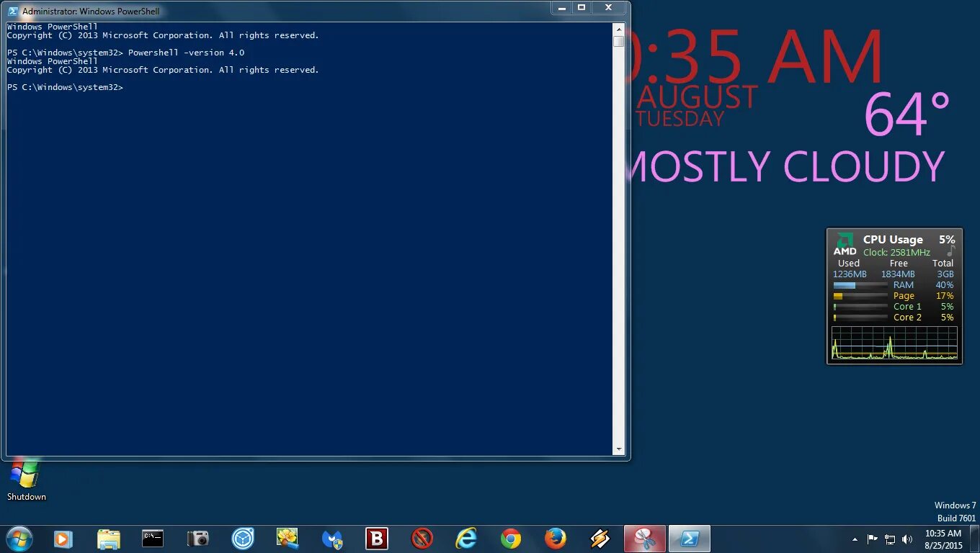This screenshot has height=553, width=980.
Task: Click the 'MOSTLY CLOUDY' weather text
Action: point(788,166)
